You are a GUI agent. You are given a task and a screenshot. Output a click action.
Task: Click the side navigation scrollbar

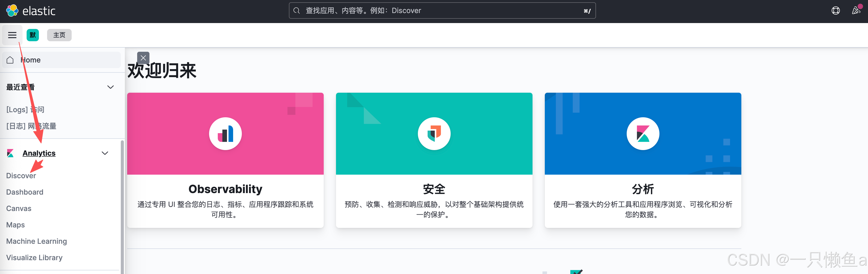pos(122,207)
